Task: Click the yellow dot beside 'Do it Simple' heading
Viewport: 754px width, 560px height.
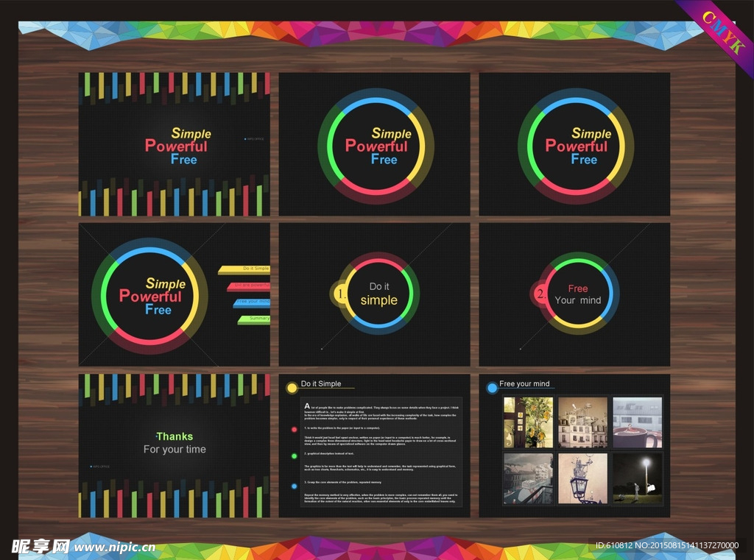Action: (x=292, y=387)
